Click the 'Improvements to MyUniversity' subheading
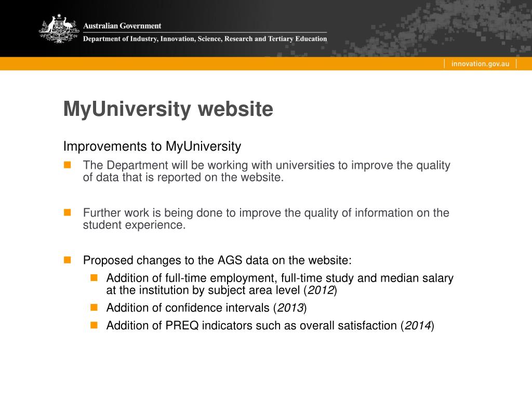The image size is (532, 399). 152,146
